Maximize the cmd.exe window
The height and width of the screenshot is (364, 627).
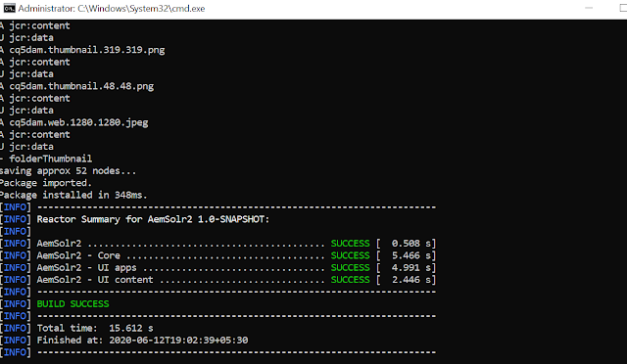[623, 8]
